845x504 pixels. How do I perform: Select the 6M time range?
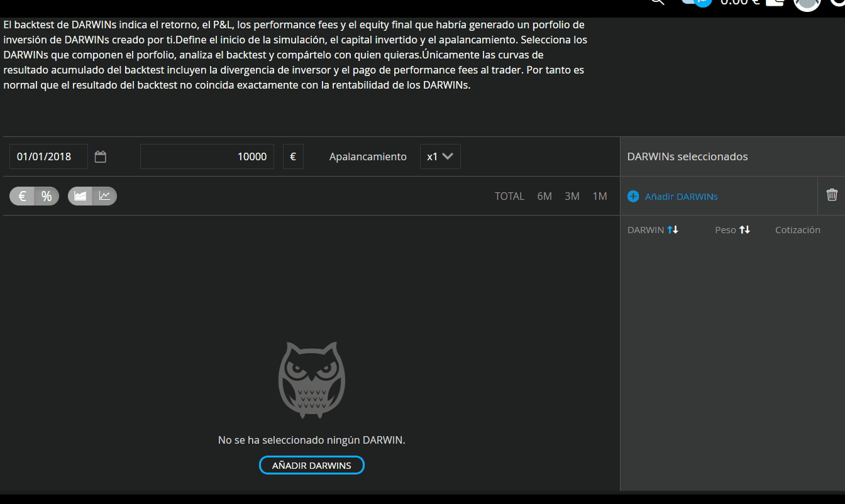(544, 196)
